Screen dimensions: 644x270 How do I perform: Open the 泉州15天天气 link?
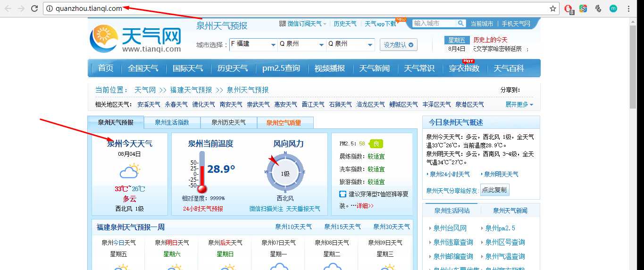(x=343, y=227)
